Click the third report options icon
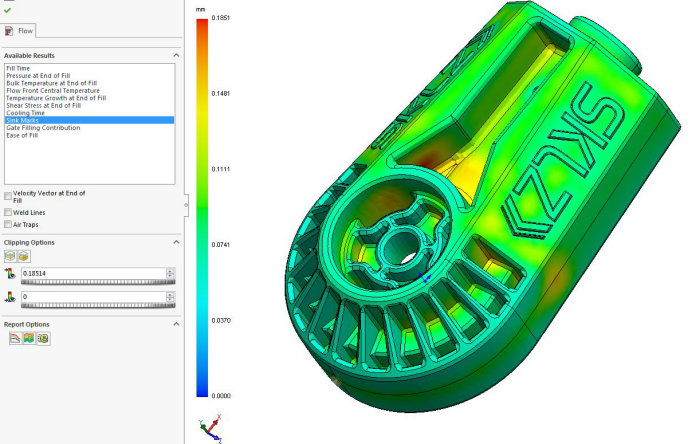Image resolution: width=700 pixels, height=444 pixels. pyautogui.click(x=43, y=339)
